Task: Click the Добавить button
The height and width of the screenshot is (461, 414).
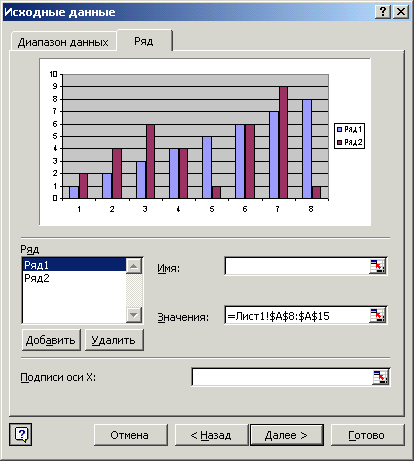Action: pos(51,340)
